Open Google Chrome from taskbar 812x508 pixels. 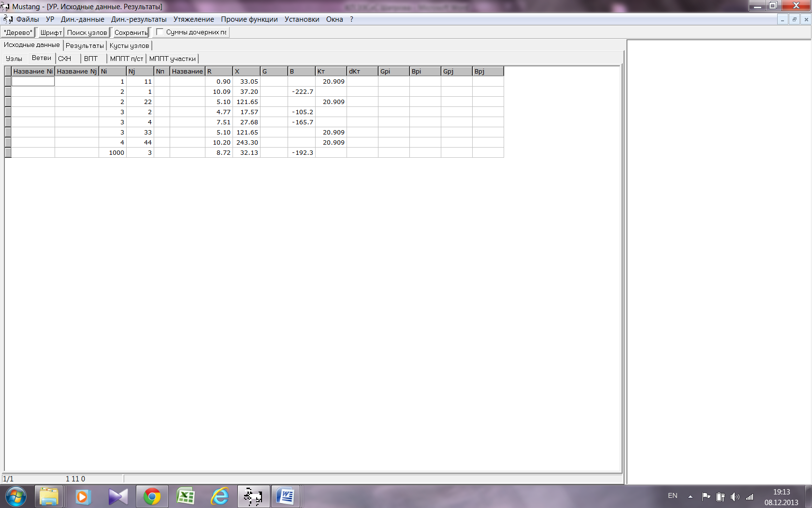pos(152,496)
